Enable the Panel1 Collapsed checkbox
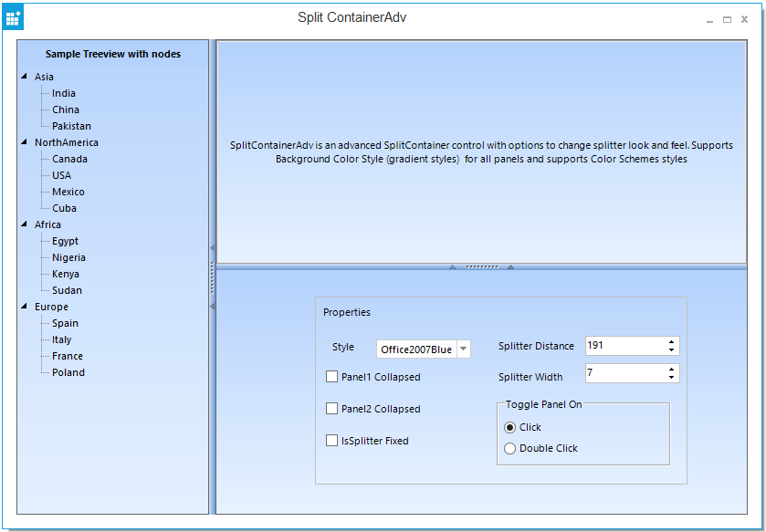This screenshot has height=532, width=766. [x=332, y=376]
